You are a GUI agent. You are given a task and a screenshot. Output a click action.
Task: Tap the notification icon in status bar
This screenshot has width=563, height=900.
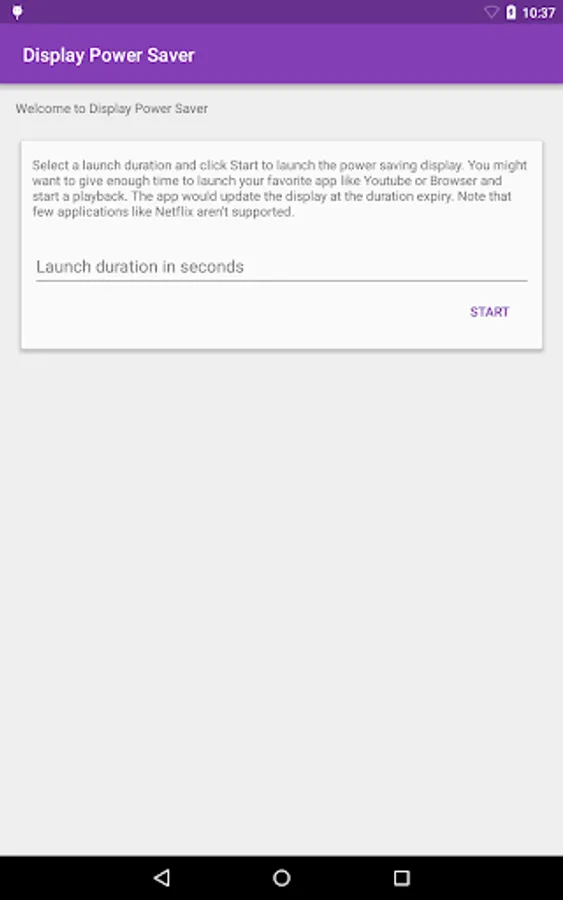17,12
